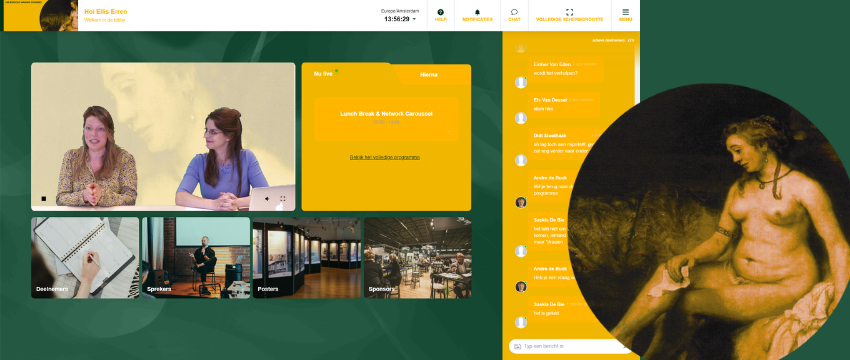The width and height of the screenshot is (850, 360).
Task: Open the Sponsors room thumbnail
Action: click(417, 258)
